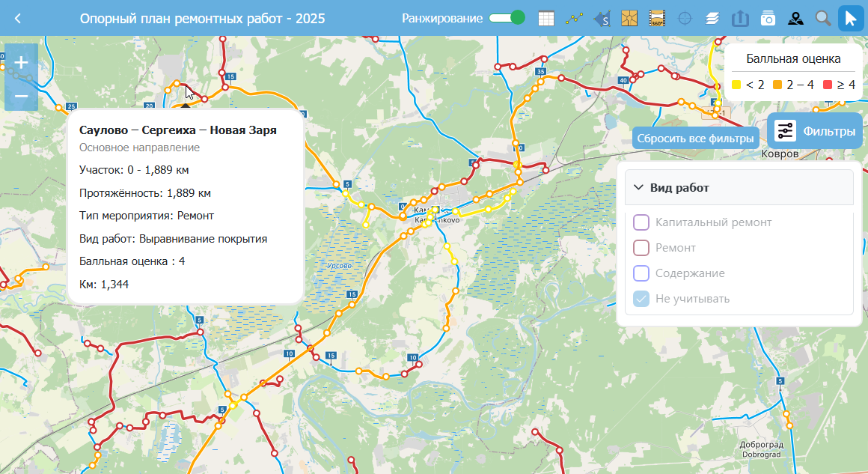868x474 pixels.
Task: Turn off the Ранжирование switch
Action: pyautogui.click(x=507, y=18)
